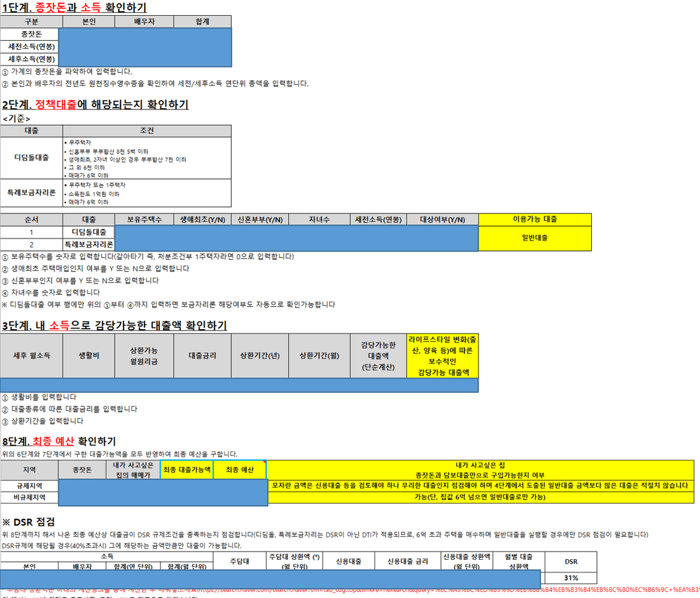The height and width of the screenshot is (598, 700).
Task: Click the '비규제지역' row label
Action: (x=29, y=497)
